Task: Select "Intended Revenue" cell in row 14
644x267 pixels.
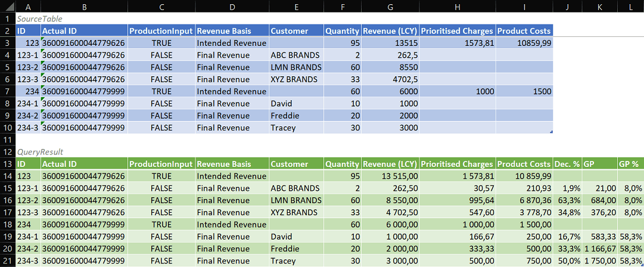Action: pyautogui.click(x=232, y=176)
